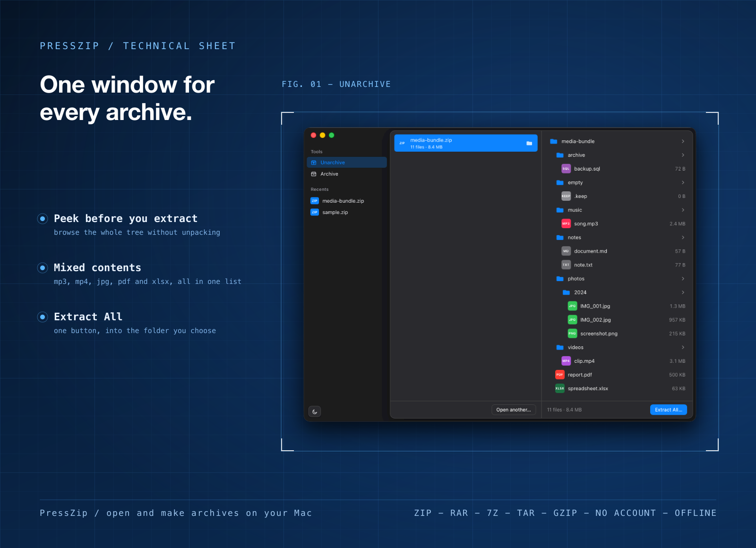Collapse the media-bundle folder chevron
Viewport: 756px width, 548px height.
pos(683,141)
